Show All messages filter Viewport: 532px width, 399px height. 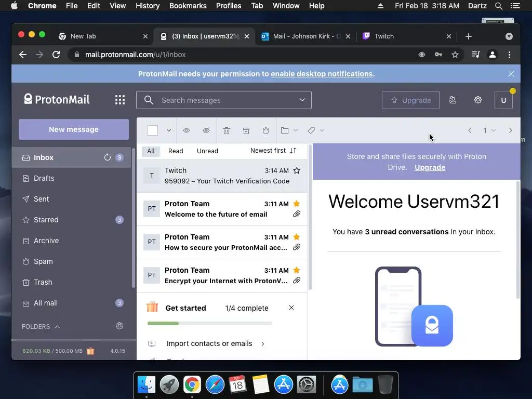point(151,151)
